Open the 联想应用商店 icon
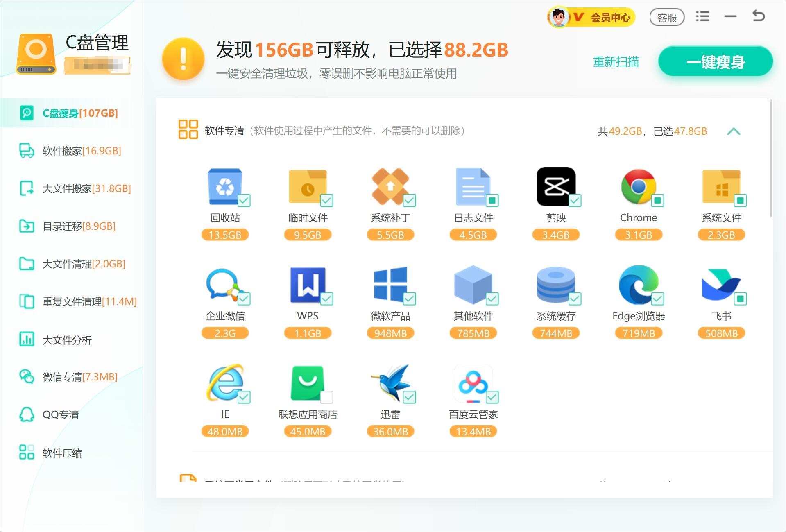This screenshot has width=786, height=532. point(308,383)
